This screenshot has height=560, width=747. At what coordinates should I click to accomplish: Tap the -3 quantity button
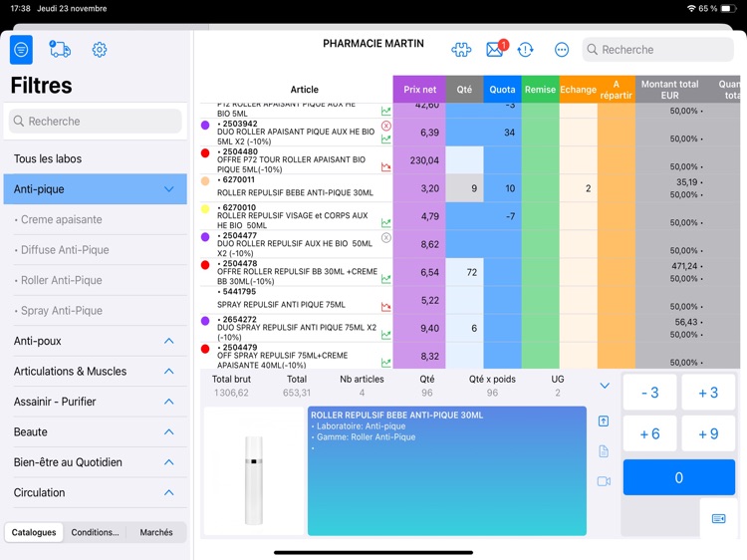649,393
